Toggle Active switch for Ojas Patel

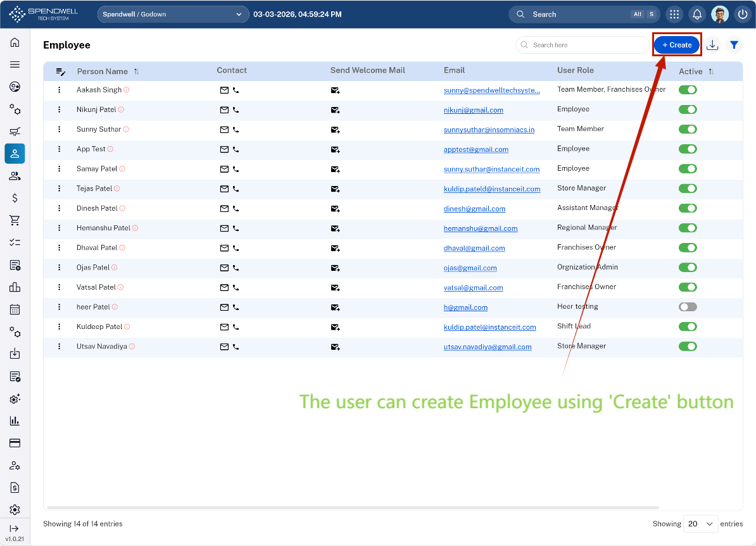[688, 268]
